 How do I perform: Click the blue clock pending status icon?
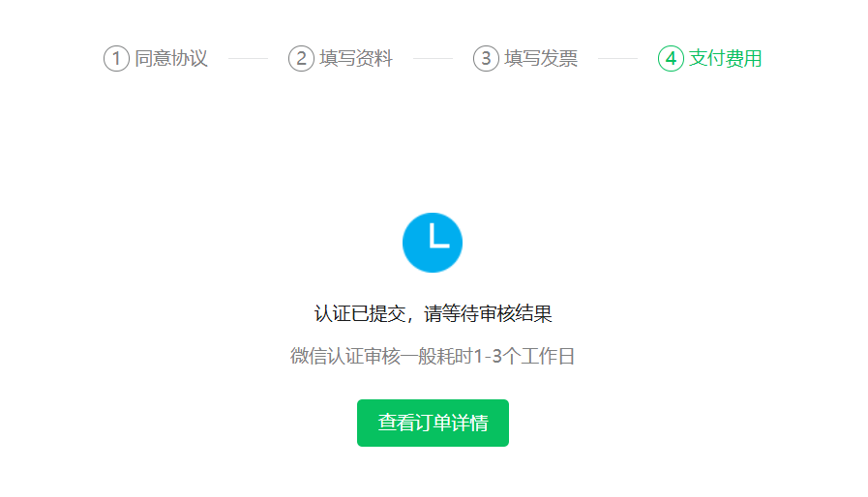pyautogui.click(x=433, y=243)
